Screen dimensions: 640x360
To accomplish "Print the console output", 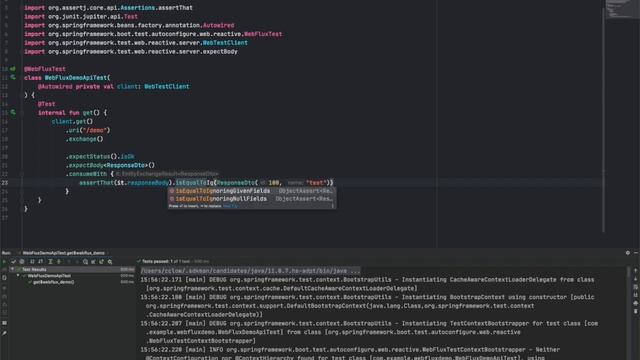I will coord(636,303).
